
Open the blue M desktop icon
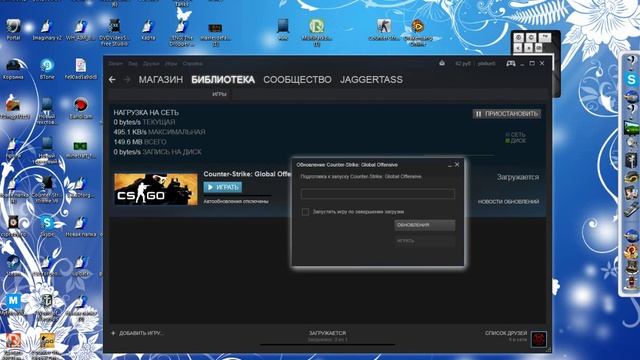coord(13,302)
